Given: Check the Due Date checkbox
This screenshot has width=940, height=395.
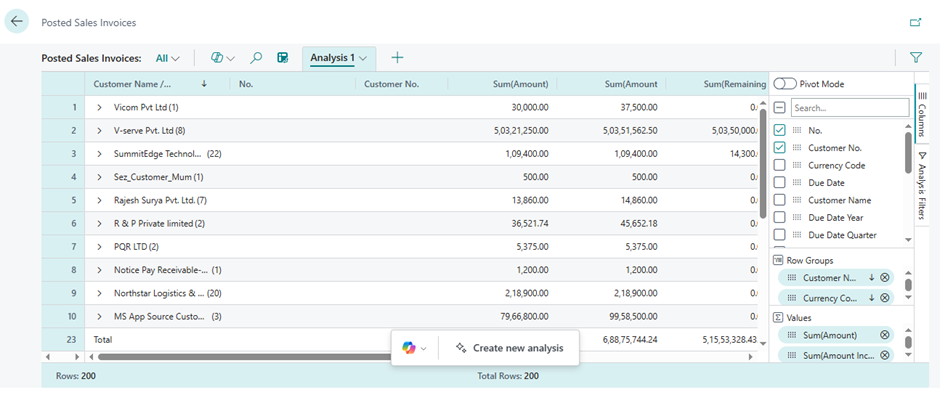Looking at the screenshot, I should (x=780, y=182).
